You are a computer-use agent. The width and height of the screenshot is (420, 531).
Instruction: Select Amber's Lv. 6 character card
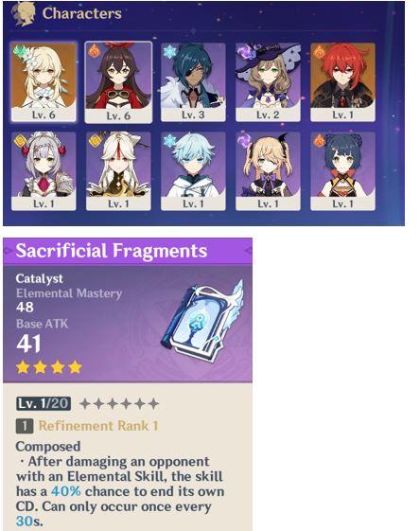coord(118,82)
